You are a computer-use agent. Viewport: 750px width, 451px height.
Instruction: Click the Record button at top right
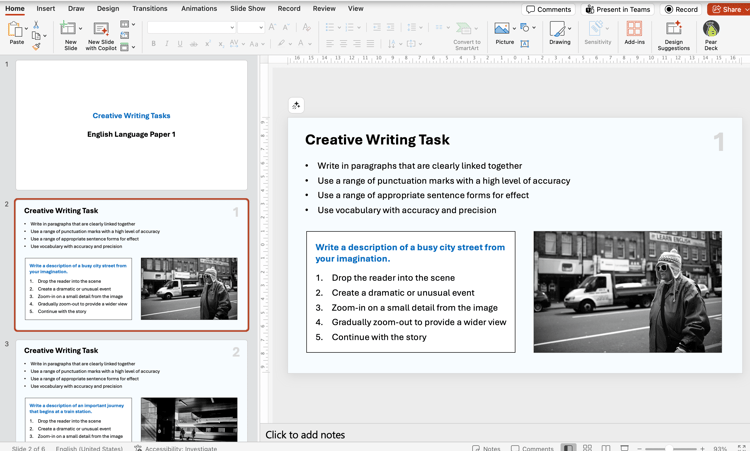pyautogui.click(x=682, y=9)
